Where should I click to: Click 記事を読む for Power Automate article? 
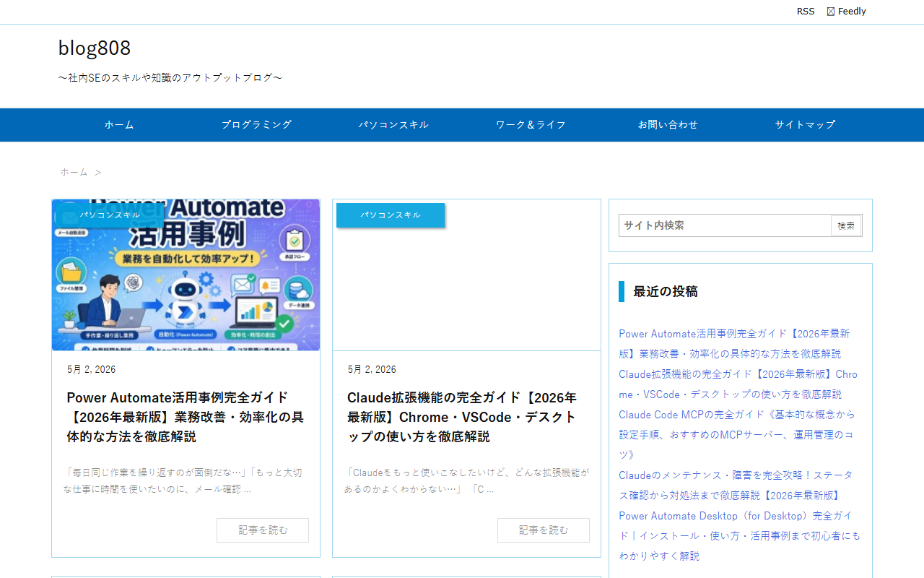[x=263, y=530]
